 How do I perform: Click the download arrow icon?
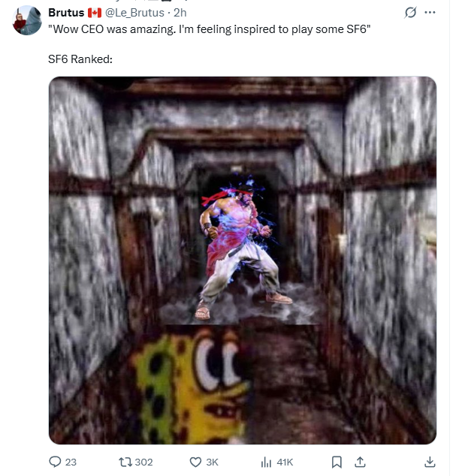[430, 462]
